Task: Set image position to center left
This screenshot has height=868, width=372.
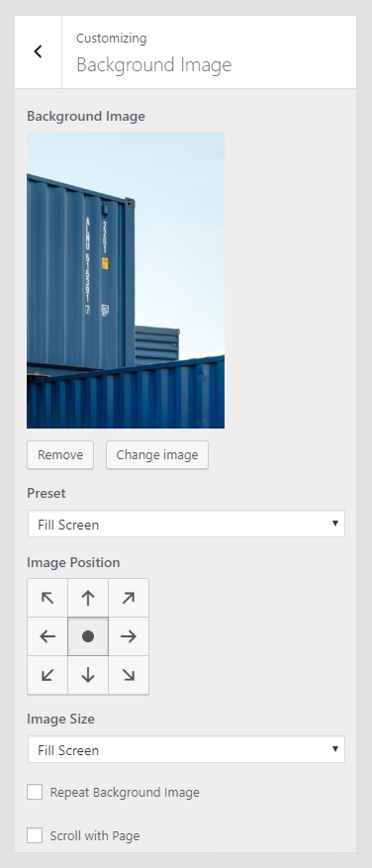Action: point(47,636)
